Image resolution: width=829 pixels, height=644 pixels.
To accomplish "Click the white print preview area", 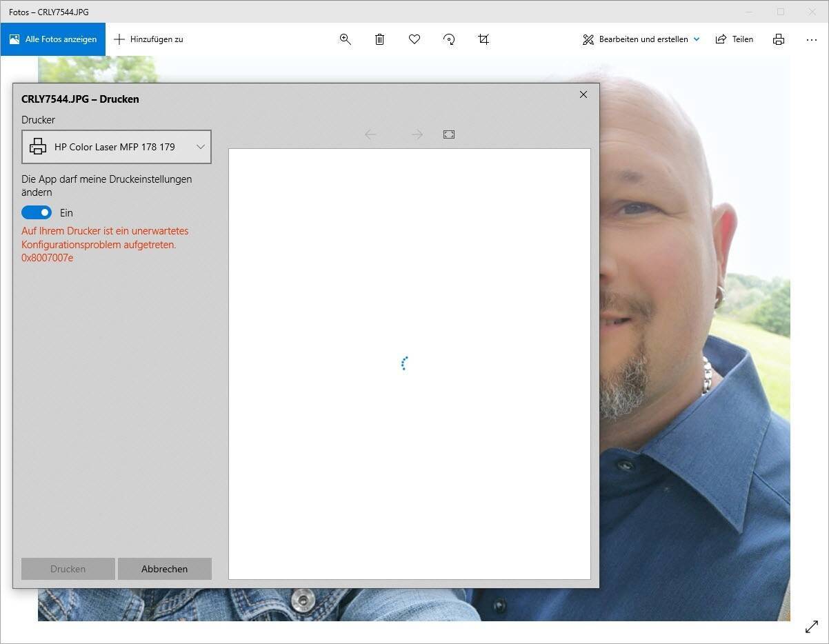I will tap(410, 448).
